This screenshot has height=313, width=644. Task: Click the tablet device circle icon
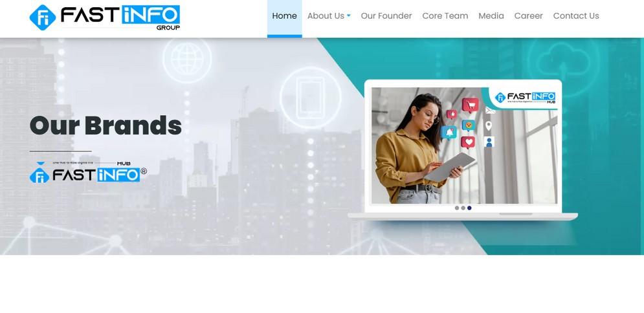coord(311,98)
